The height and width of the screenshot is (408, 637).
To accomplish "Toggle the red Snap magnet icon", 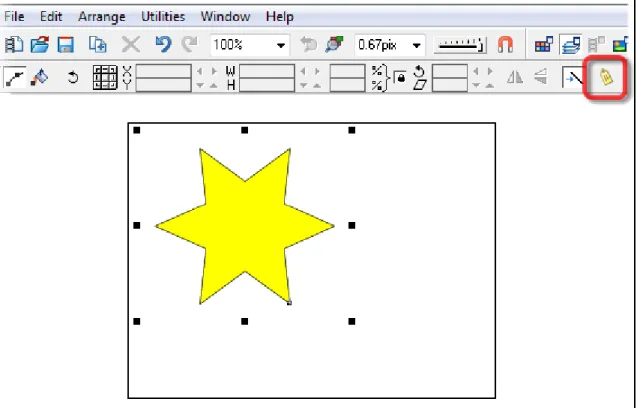I will point(505,45).
